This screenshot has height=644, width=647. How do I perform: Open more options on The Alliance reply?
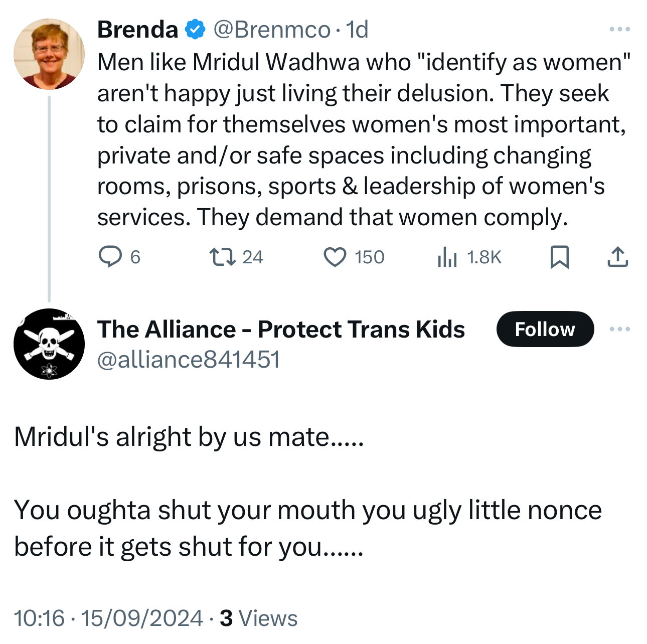pyautogui.click(x=619, y=329)
